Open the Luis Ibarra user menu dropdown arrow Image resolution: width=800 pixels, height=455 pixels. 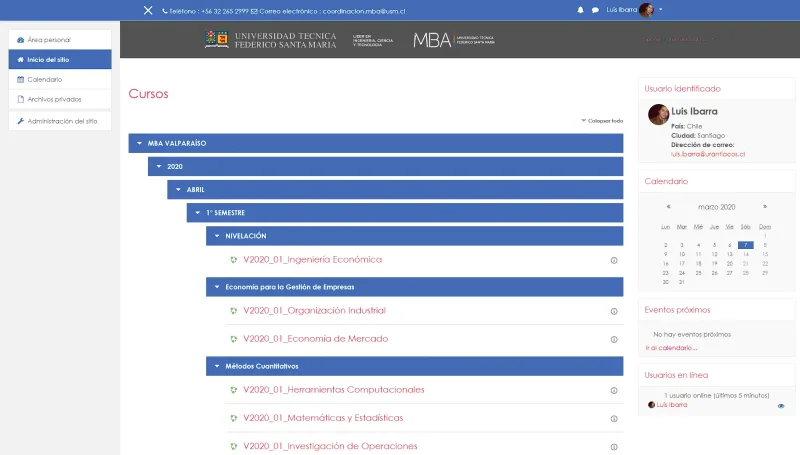pos(661,9)
